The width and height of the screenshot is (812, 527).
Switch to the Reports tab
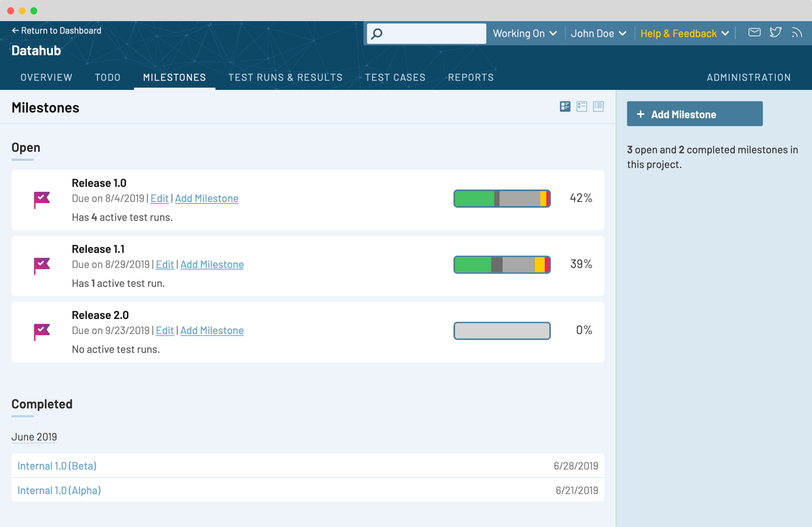tap(471, 77)
